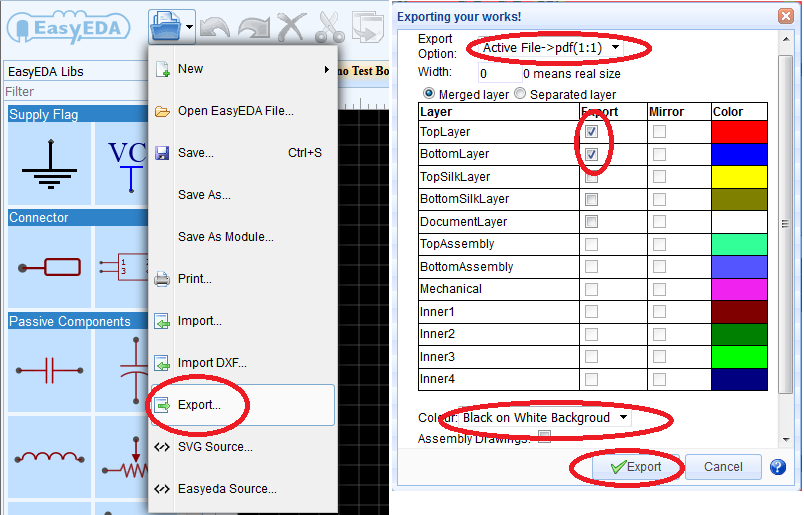The height and width of the screenshot is (515, 804).
Task: Pick the single-pin connector symbol
Action: coord(50,267)
